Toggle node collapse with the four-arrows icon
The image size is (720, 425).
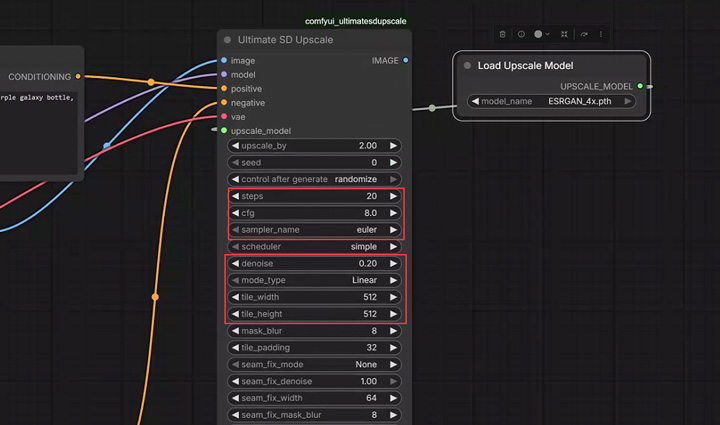click(x=564, y=34)
